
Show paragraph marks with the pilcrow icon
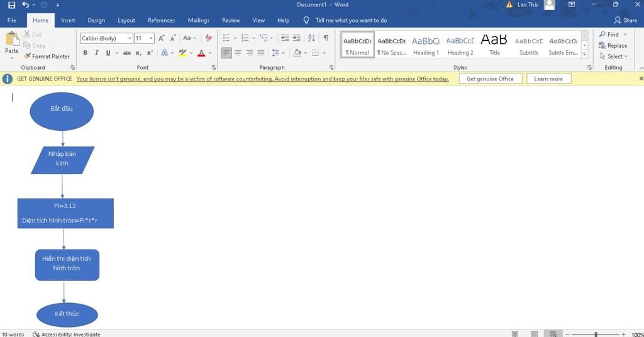pos(326,38)
